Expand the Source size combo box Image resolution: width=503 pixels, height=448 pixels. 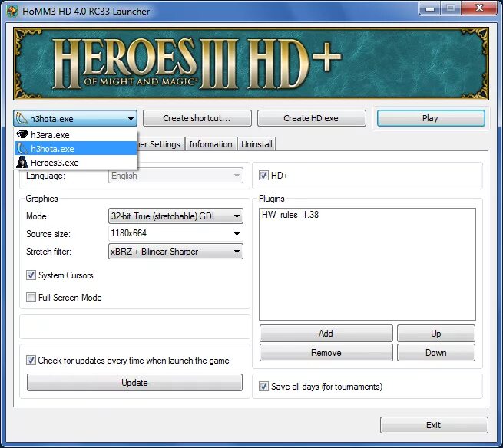click(237, 234)
